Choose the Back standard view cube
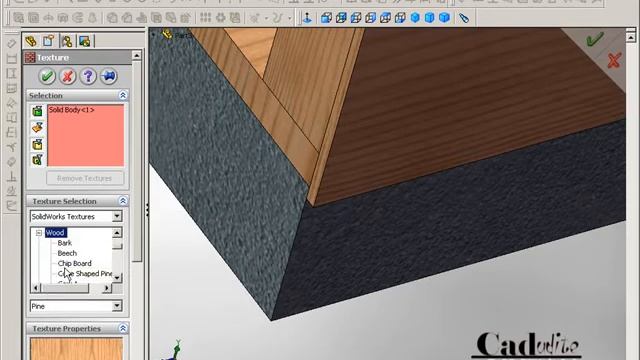Image resolution: width=640 pixels, height=360 pixels. [341, 18]
